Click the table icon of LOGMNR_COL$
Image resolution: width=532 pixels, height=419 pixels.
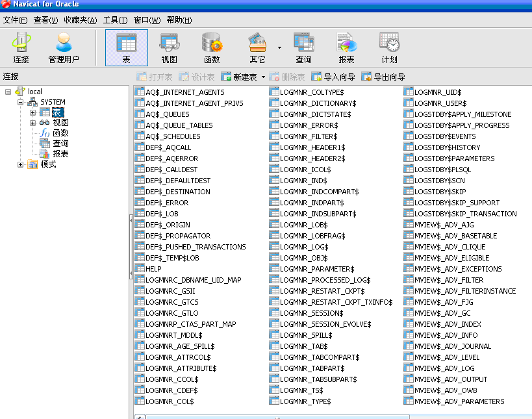tap(140, 401)
